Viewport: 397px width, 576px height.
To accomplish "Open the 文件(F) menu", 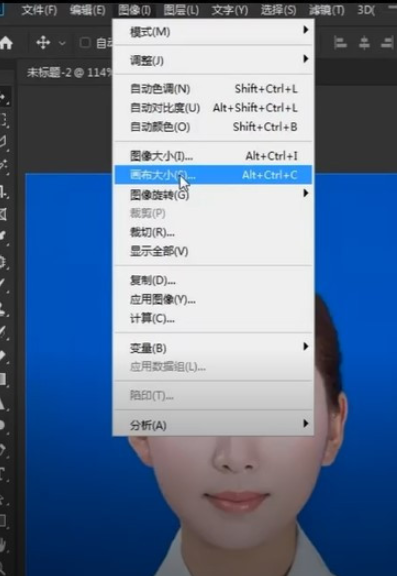I will click(x=39, y=10).
